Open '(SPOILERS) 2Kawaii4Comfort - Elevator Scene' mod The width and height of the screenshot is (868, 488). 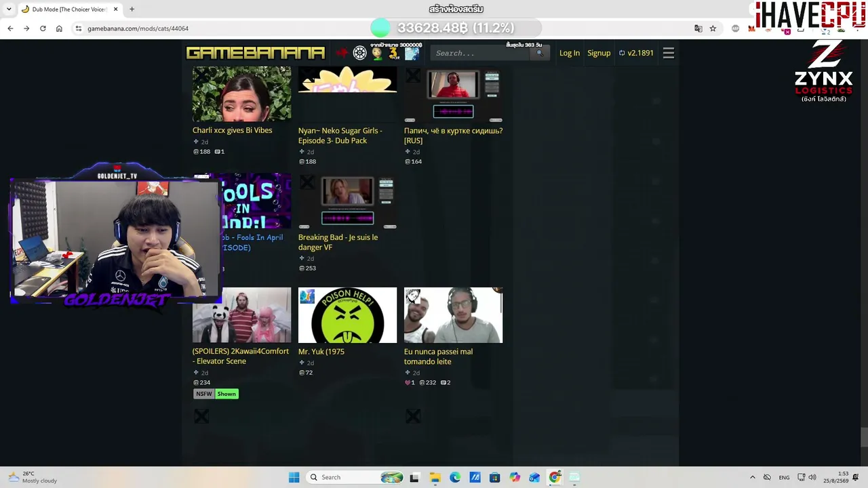coord(241,356)
